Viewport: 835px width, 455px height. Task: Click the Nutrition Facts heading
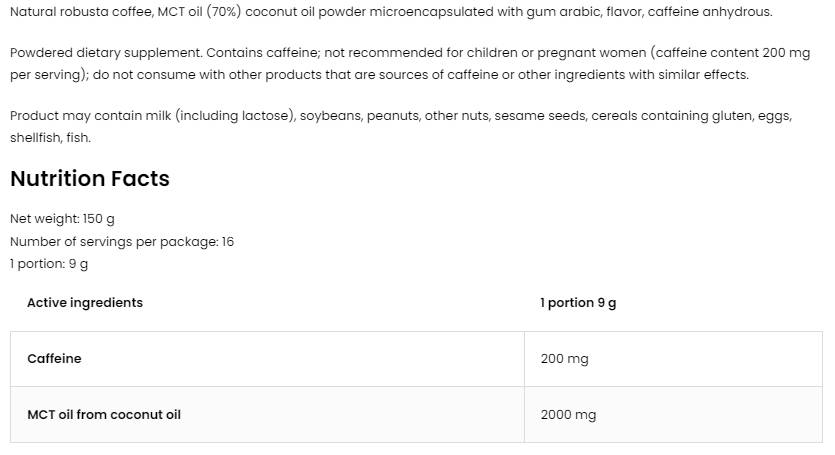90,179
